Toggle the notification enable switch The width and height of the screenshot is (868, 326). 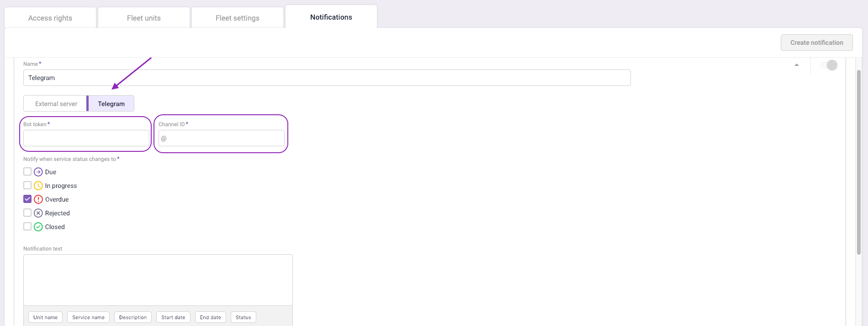[x=829, y=65]
